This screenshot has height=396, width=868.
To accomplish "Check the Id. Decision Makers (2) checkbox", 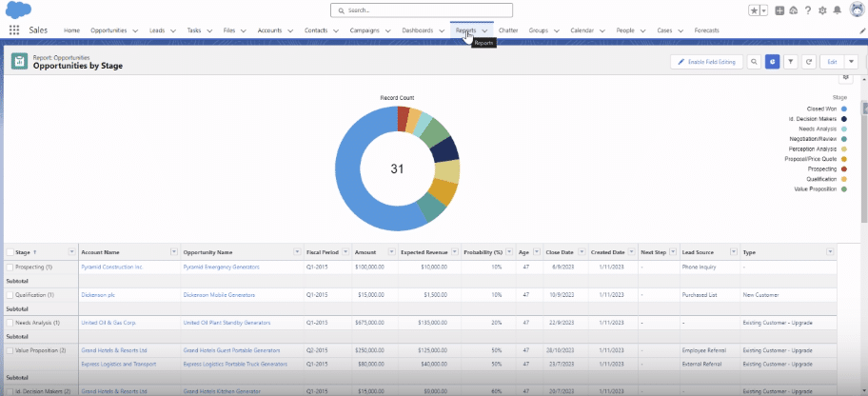I will (10, 391).
